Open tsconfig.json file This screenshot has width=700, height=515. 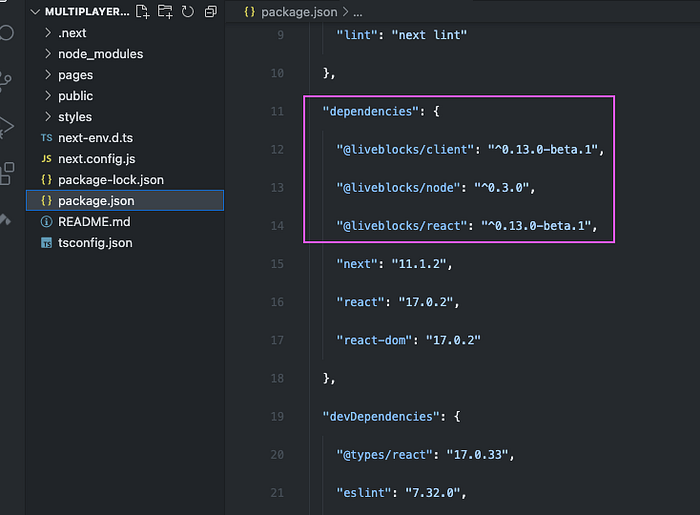pos(95,243)
